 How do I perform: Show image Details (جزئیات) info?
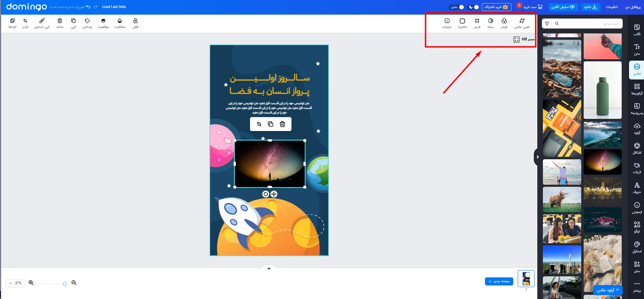pos(447,23)
